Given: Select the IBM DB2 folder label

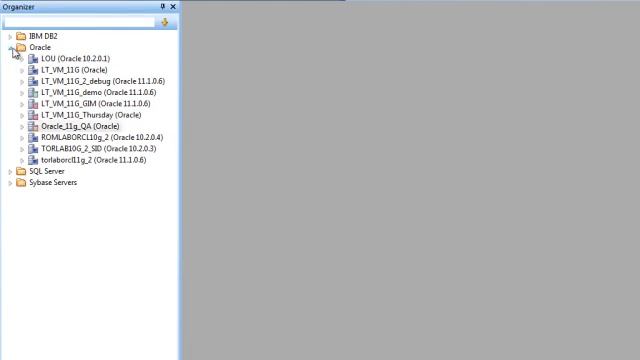Looking at the screenshot, I should (x=43, y=36).
